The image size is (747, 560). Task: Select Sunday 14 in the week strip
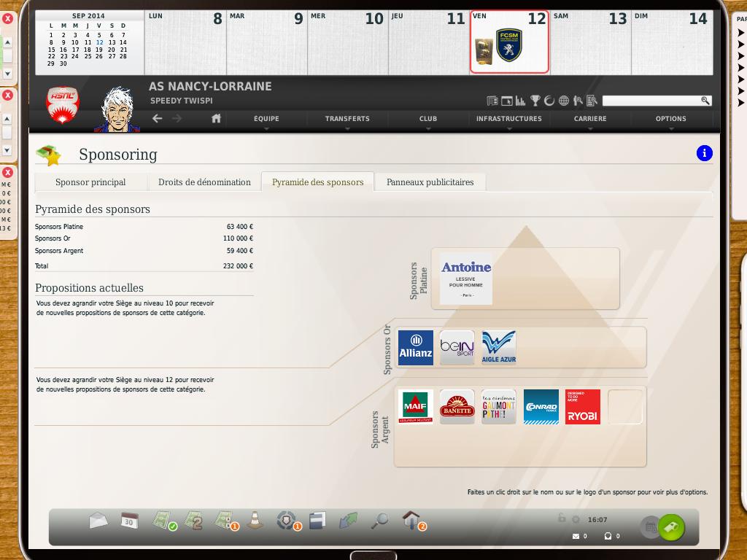click(672, 42)
